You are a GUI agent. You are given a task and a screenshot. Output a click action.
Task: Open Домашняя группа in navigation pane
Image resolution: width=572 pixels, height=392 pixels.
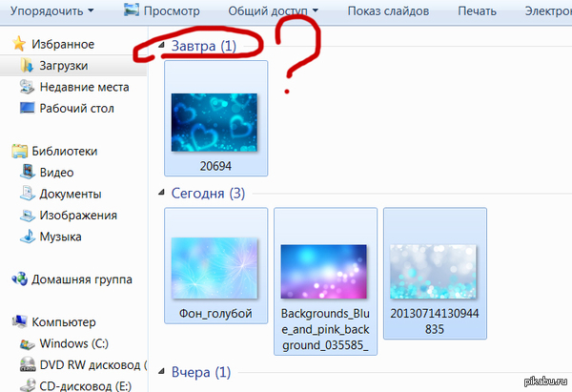[x=82, y=279]
